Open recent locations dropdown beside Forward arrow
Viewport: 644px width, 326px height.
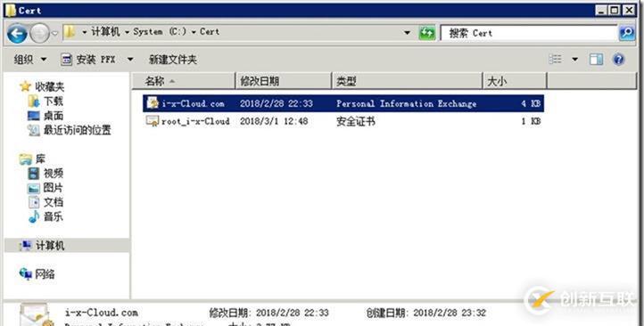click(55, 34)
